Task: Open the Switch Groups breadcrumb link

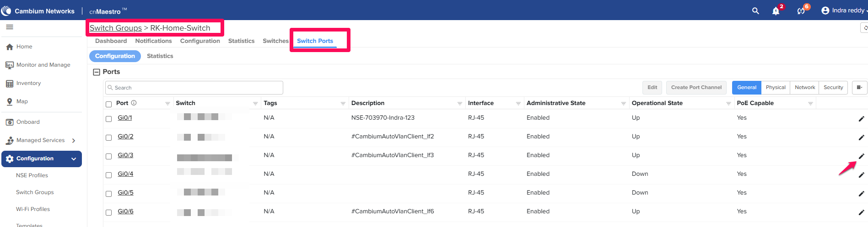Action: pos(116,28)
